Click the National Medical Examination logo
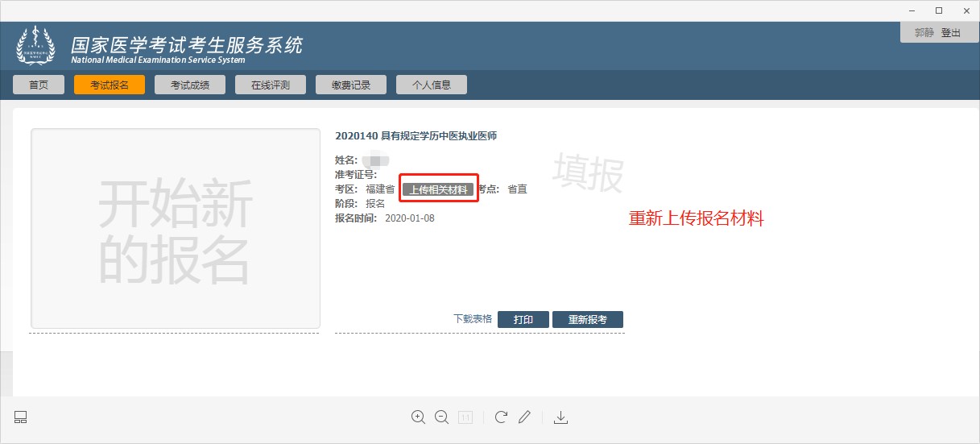This screenshot has height=444, width=980. pos(36,47)
